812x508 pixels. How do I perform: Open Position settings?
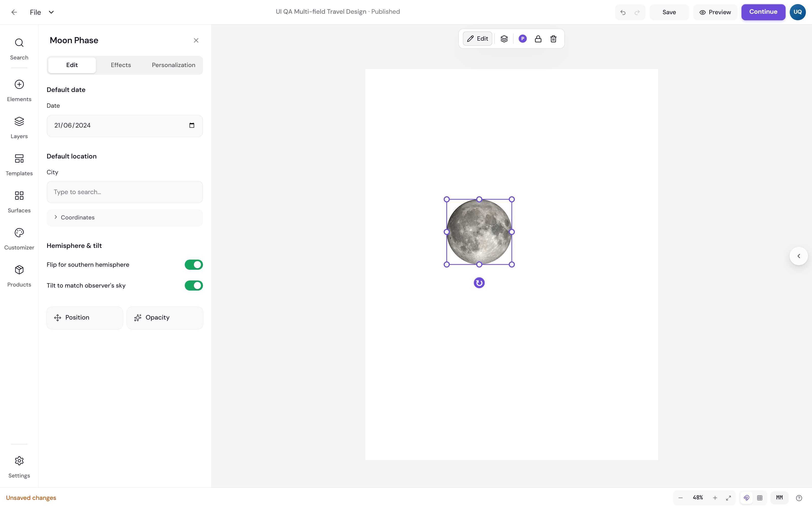click(84, 317)
